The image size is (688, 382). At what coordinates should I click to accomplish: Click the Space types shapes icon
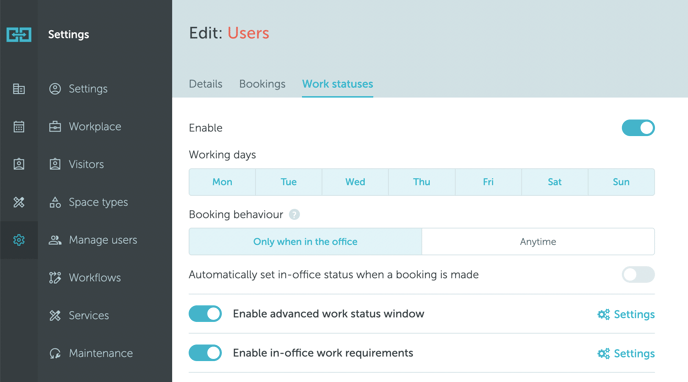click(x=55, y=202)
